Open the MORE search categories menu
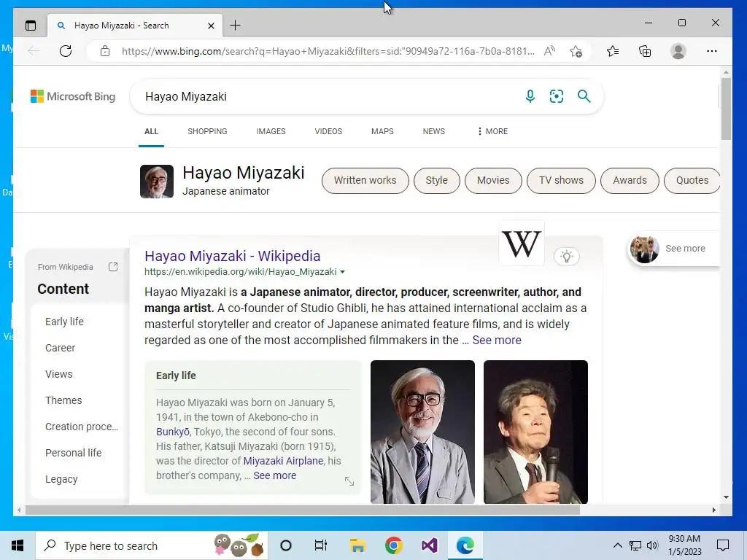Image resolution: width=747 pixels, height=560 pixels. pos(492,131)
